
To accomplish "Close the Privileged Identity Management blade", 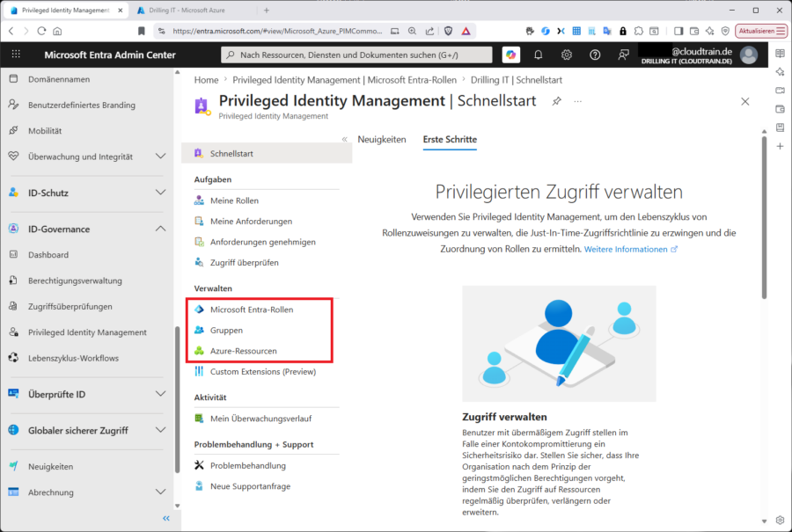I will [x=745, y=101].
